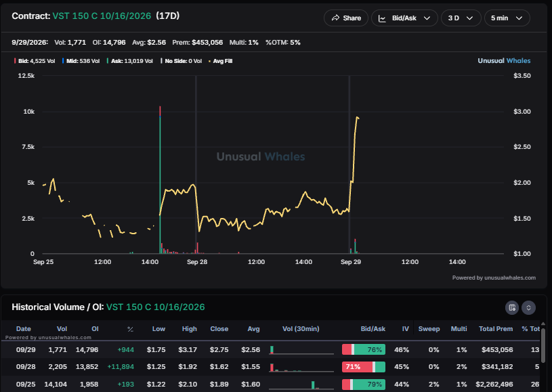This screenshot has height=392, width=552.
Task: Click the 79% bid/ask bar for 09/25
Action: tap(364, 385)
